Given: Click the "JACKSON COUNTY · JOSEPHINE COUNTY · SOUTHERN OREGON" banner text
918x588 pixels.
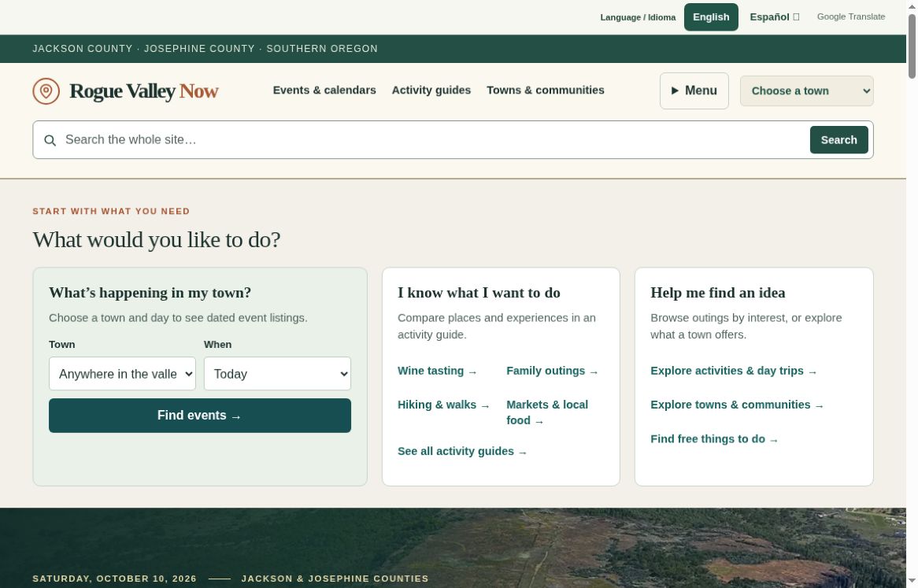Looking at the screenshot, I should pos(205,49).
